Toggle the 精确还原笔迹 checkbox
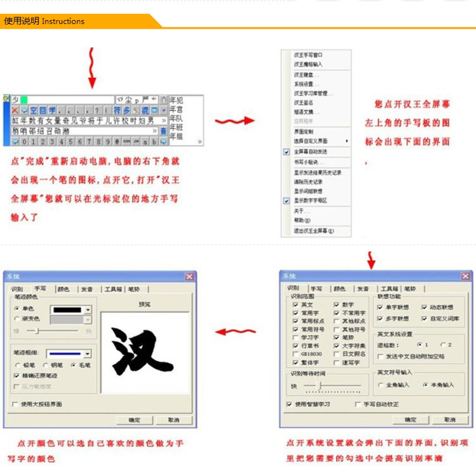476x471 pixels. pos(17,376)
